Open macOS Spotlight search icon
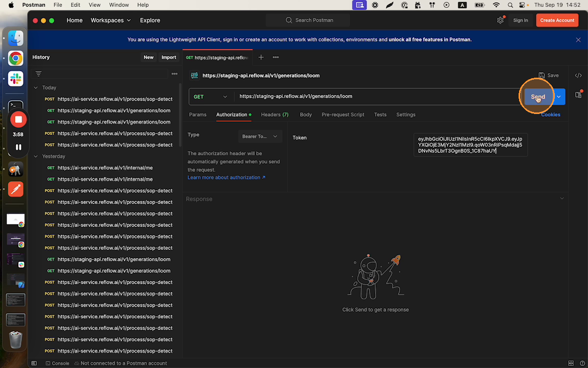 click(510, 5)
